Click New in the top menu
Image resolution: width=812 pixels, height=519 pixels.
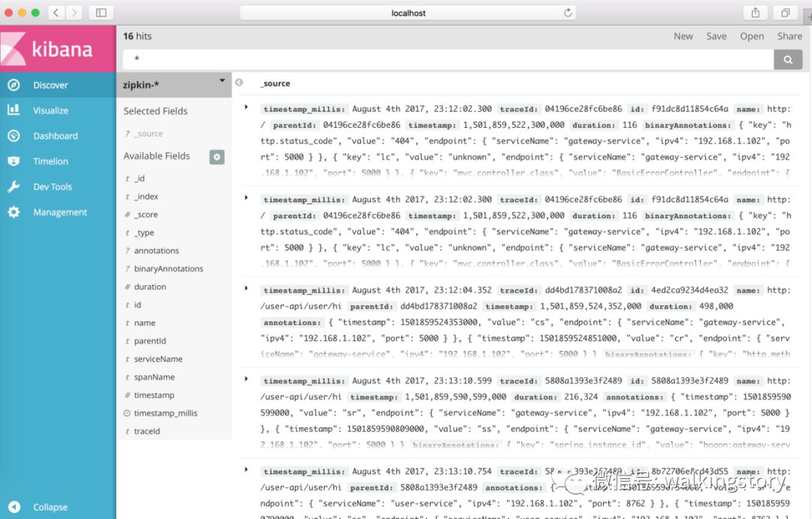coord(683,35)
